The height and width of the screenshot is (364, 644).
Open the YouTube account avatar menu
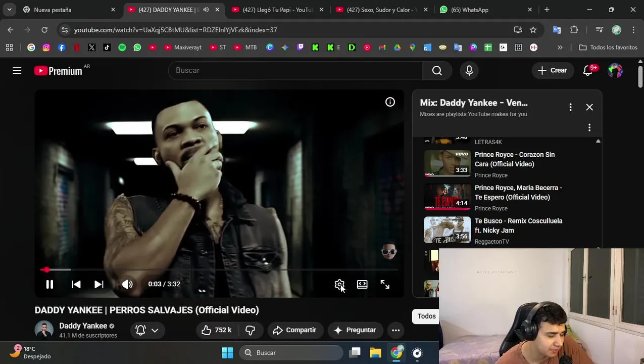615,70
